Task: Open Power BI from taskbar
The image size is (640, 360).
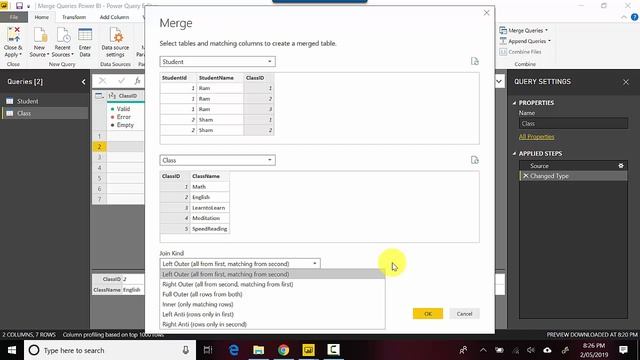Action: pyautogui.click(x=309, y=350)
